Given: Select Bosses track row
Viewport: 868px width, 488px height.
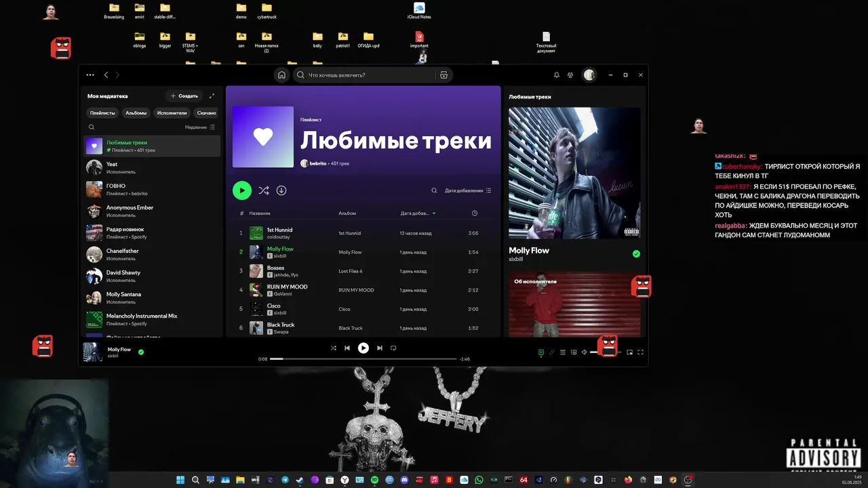Looking at the screenshot, I should (363, 271).
